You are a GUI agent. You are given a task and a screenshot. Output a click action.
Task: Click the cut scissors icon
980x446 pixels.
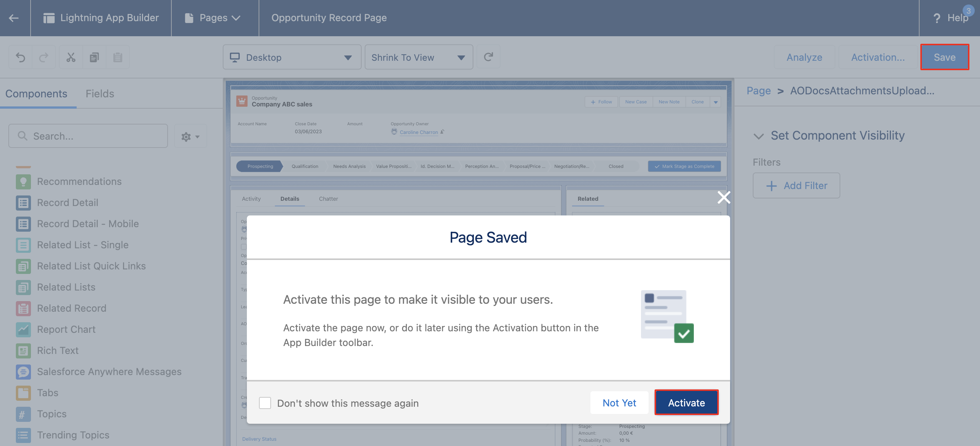(x=71, y=57)
